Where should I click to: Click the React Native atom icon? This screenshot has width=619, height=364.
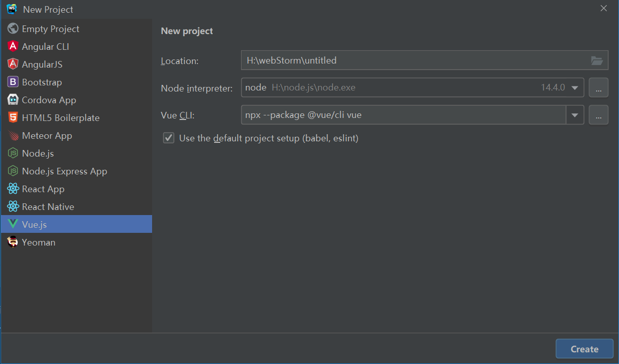click(x=13, y=207)
